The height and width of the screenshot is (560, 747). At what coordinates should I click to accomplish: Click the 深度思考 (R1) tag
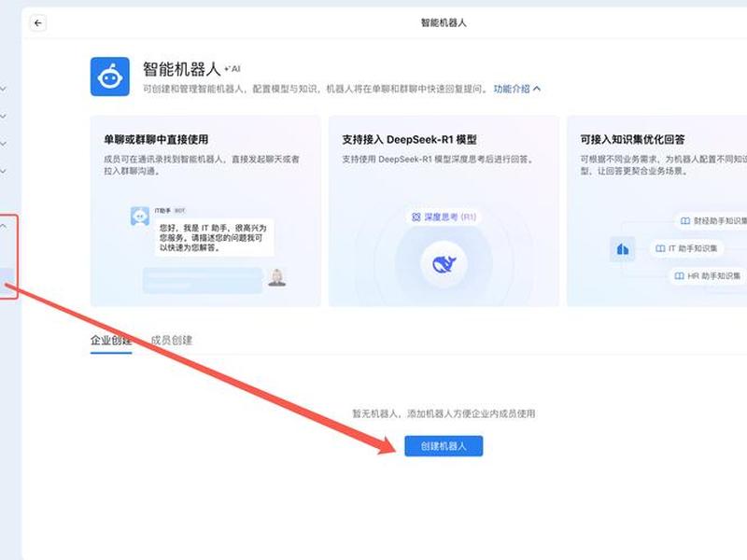tap(444, 217)
